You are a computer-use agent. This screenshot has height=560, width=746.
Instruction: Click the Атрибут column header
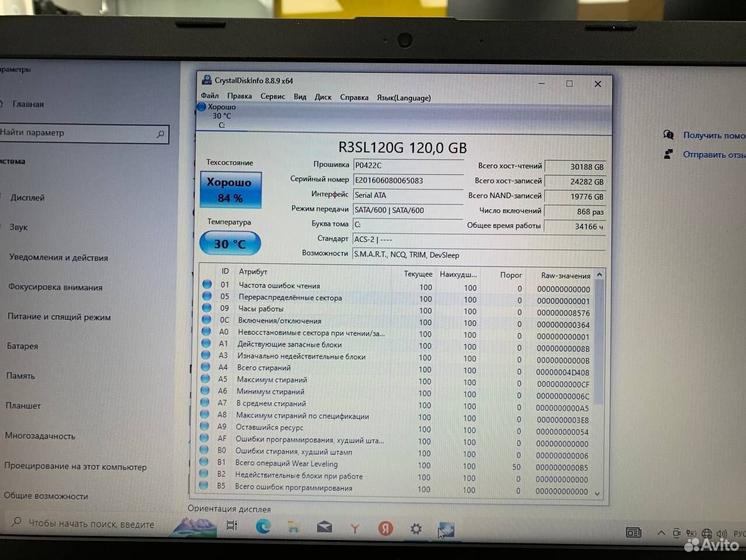[x=253, y=272]
